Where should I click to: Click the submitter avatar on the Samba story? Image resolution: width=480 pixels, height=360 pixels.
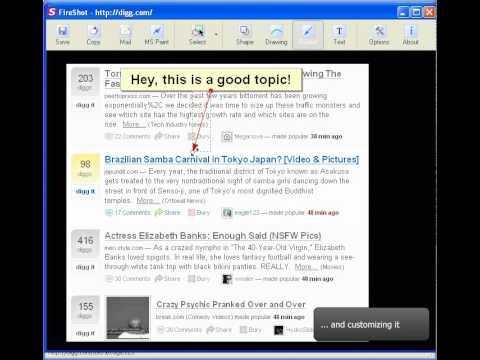pos(227,213)
